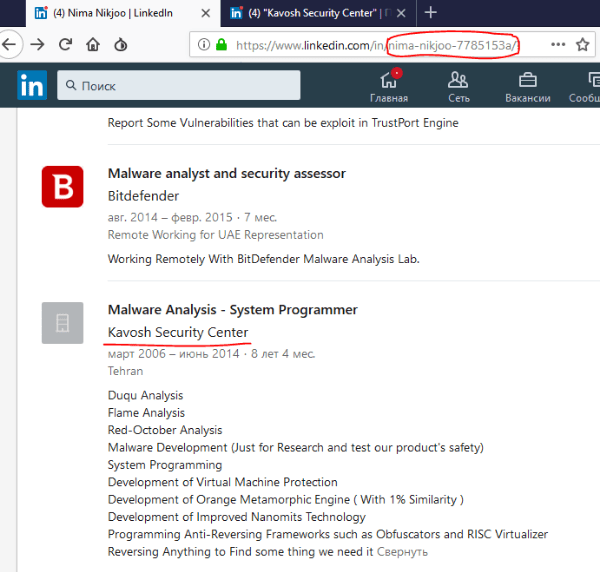Switch to the Nima Nikjoo | LinkedIn tab

tap(123, 13)
